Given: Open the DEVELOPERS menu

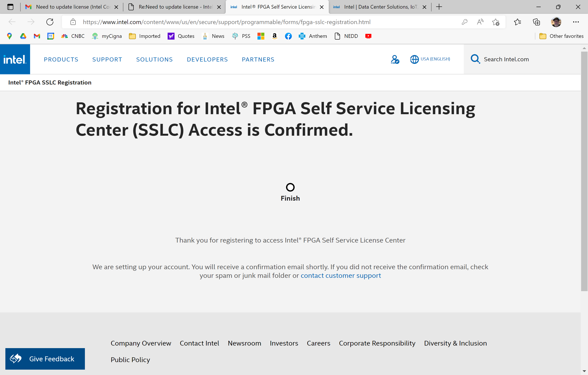Looking at the screenshot, I should 207,59.
